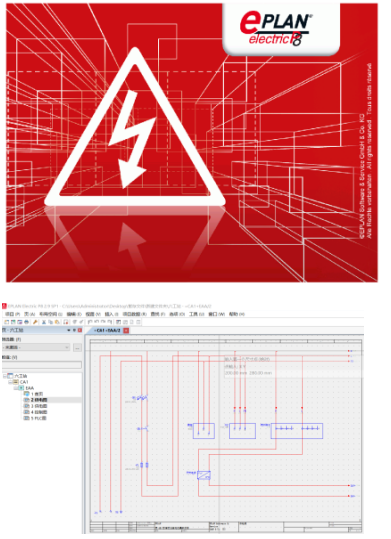Screen dimensions: 391x539
Task: Click the EPLAN logo in the title bar
Action: (x=4, y=306)
